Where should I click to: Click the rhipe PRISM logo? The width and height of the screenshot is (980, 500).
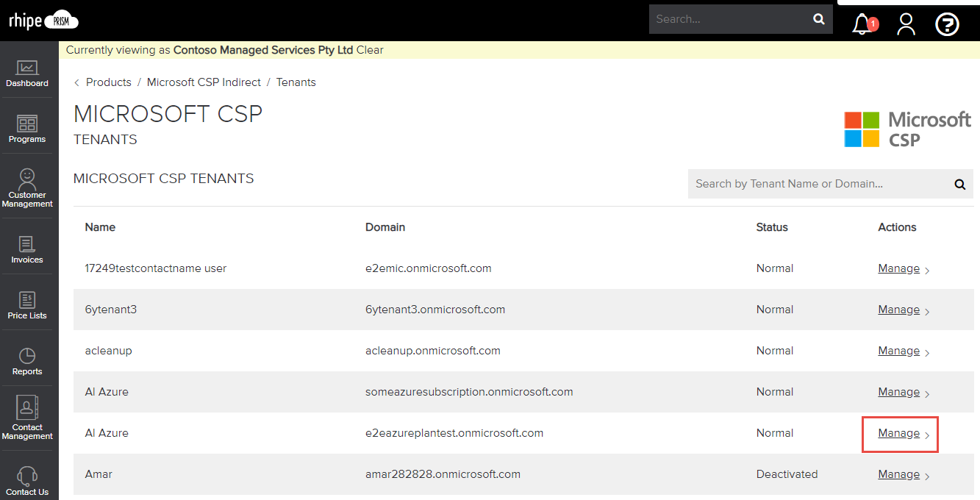(x=43, y=20)
